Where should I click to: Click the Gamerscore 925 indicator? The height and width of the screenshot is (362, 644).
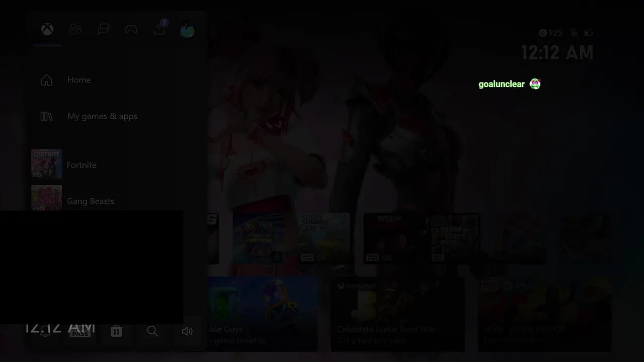(x=550, y=33)
